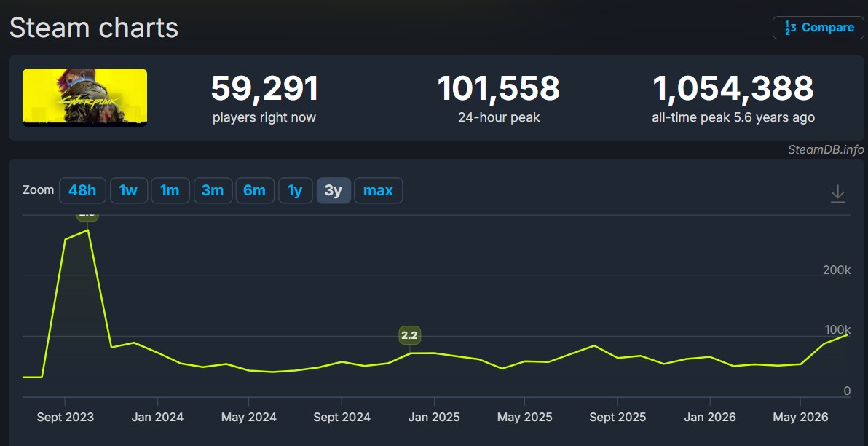
Task: Click the 101,558 24-hour peak figure
Action: click(x=499, y=89)
